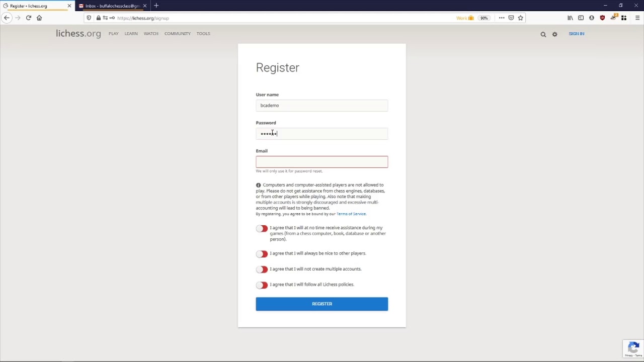The height and width of the screenshot is (362, 644).
Task: Toggle no multiple accounts agreement switch
Action: [262, 269]
